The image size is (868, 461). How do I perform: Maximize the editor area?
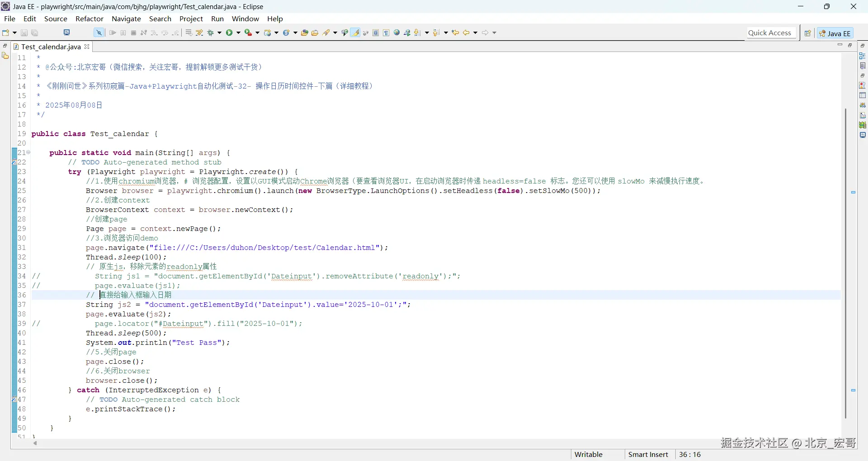coord(850,45)
